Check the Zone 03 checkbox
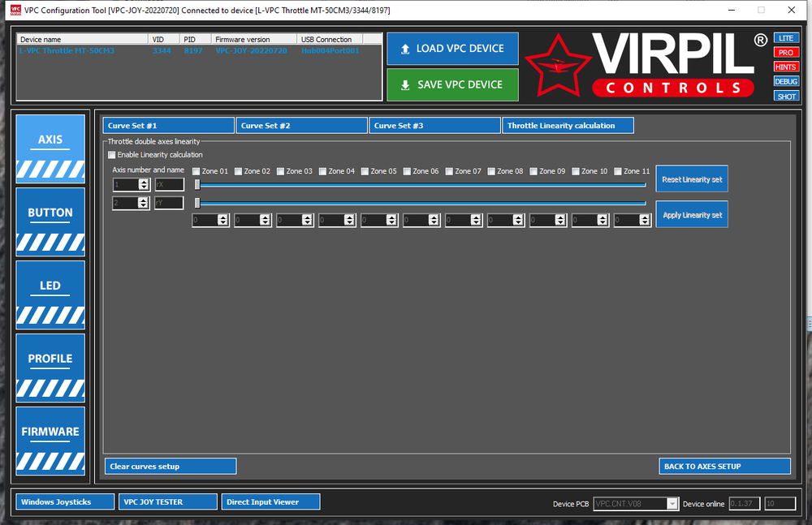The width and height of the screenshot is (812, 525). 280,171
